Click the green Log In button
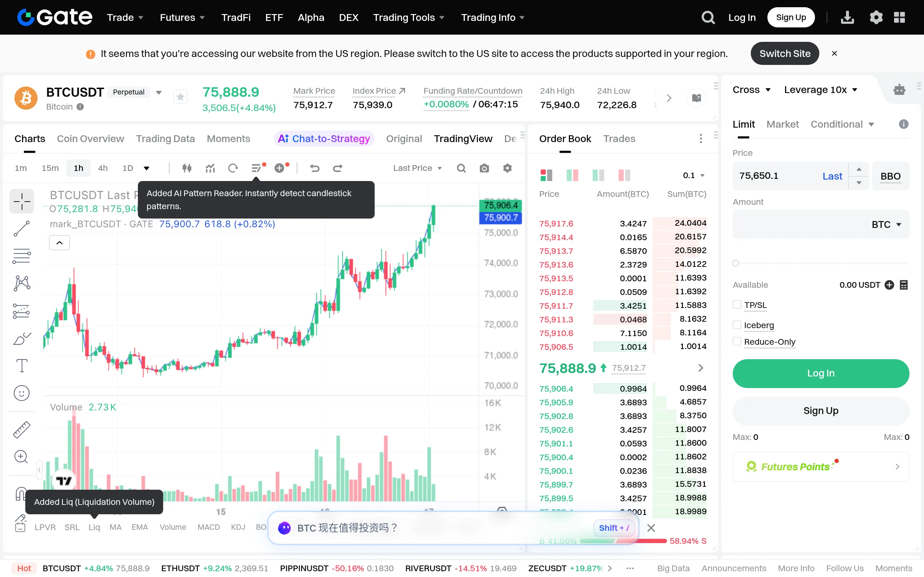Viewport: 924px width, 577px height. point(820,373)
